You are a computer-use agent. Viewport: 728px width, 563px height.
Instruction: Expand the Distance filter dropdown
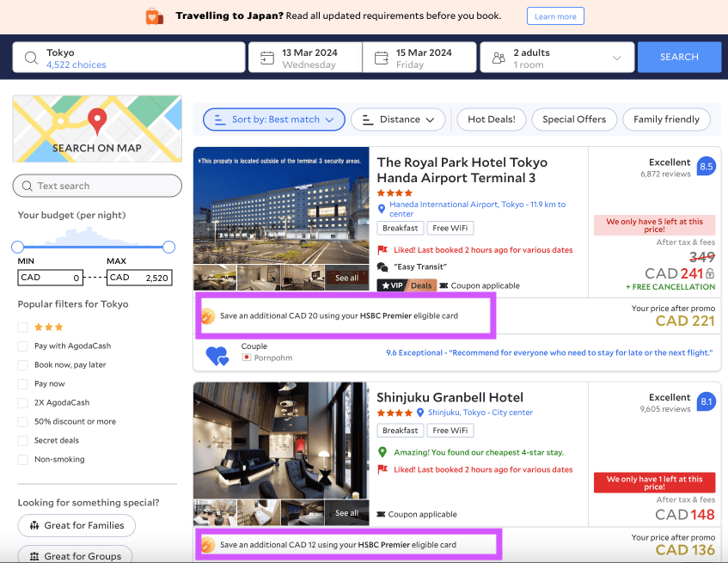[398, 119]
